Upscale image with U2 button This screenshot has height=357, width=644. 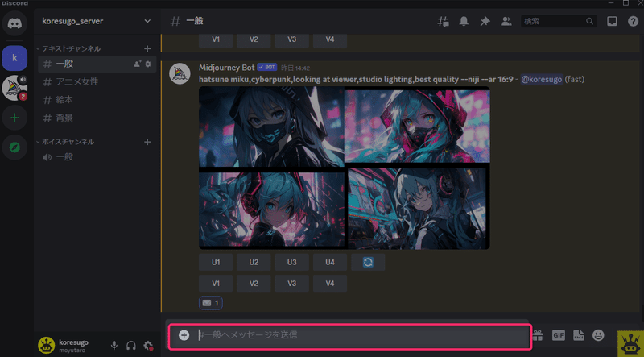254,262
